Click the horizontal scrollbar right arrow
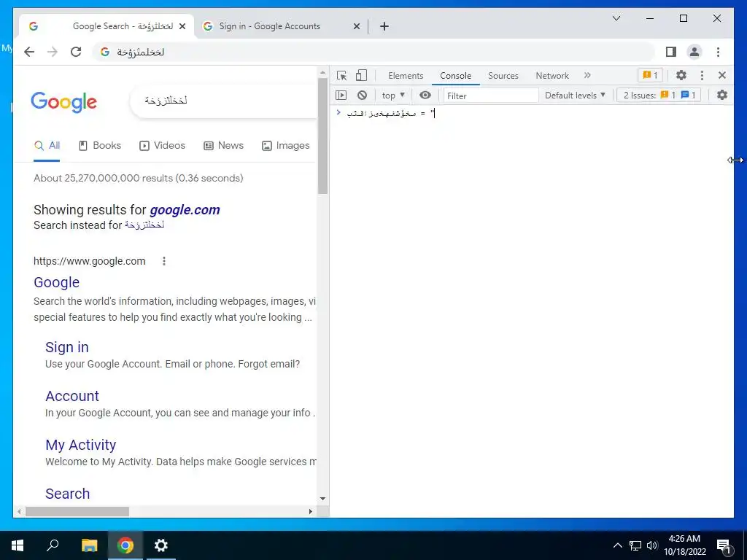Viewport: 747px width, 560px height. tap(311, 511)
